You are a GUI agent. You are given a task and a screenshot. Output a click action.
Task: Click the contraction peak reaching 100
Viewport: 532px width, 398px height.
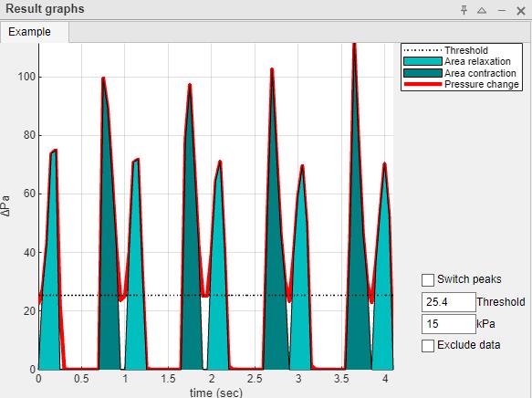pos(103,80)
